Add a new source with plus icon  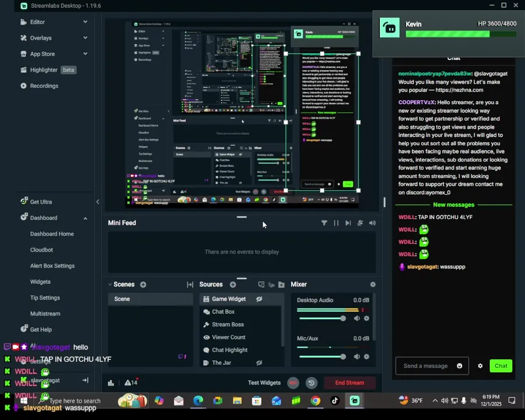coord(233,285)
